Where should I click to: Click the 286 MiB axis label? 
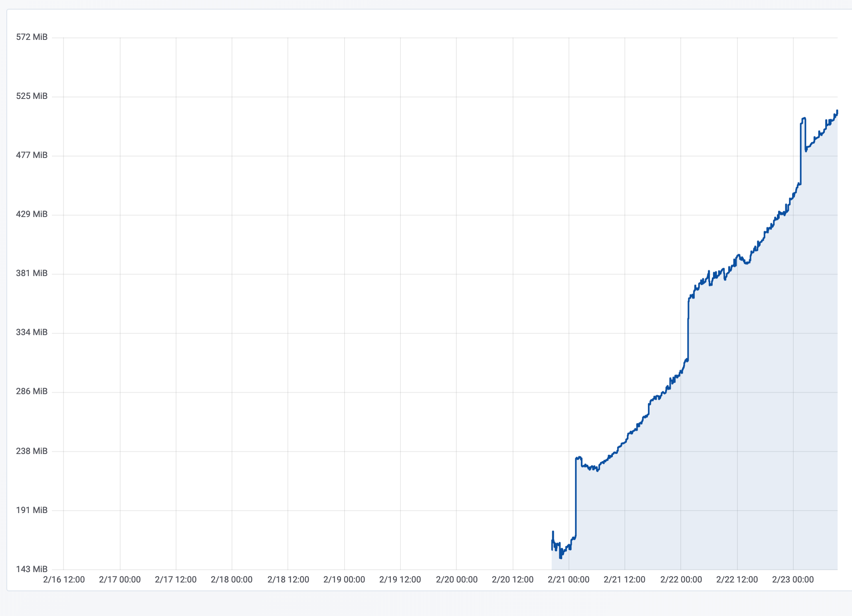point(32,391)
